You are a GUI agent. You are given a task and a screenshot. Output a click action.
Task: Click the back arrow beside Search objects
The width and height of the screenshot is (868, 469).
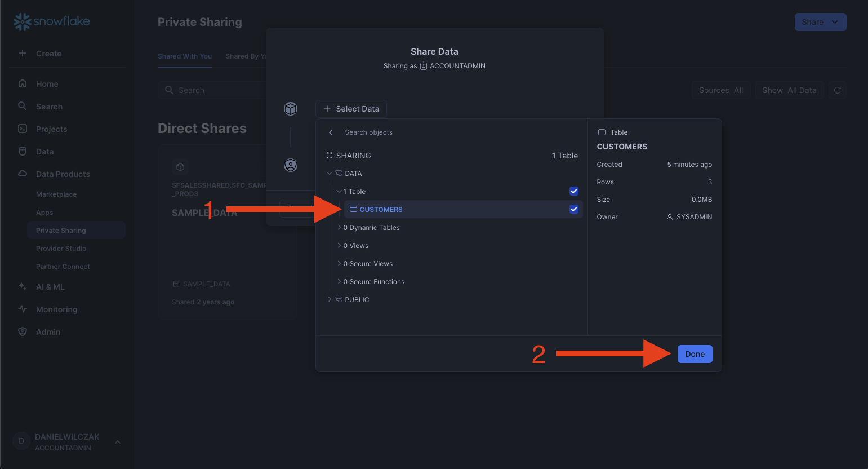331,132
